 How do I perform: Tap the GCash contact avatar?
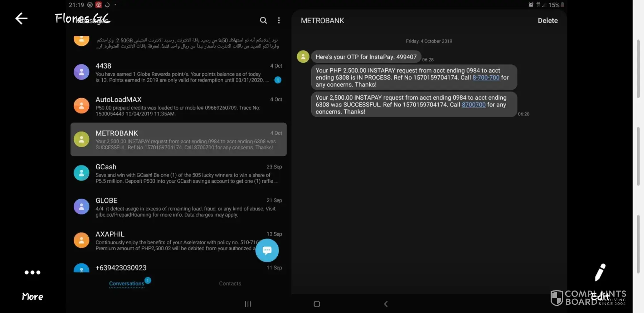point(82,173)
